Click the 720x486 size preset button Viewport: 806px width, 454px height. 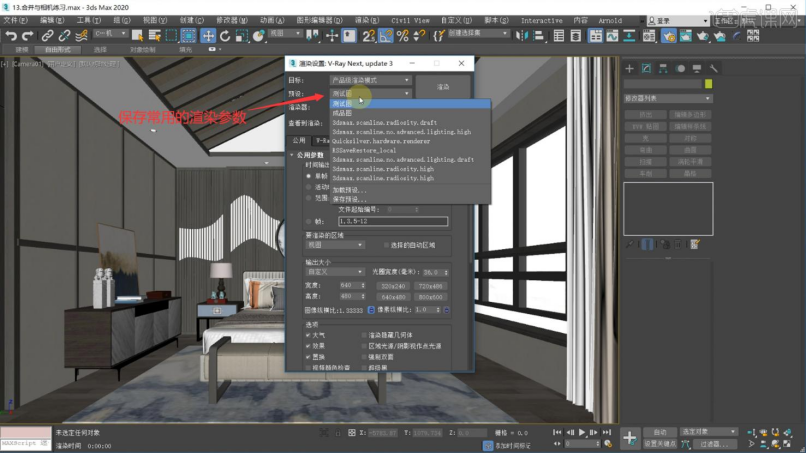click(430, 286)
